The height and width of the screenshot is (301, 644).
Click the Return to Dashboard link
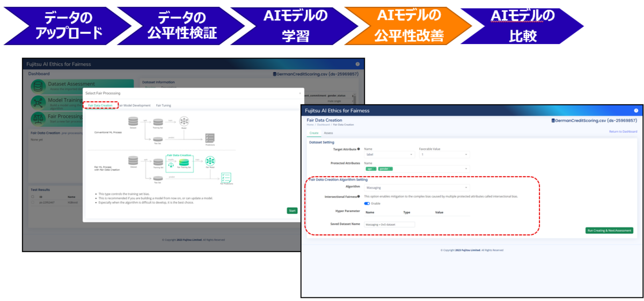pyautogui.click(x=623, y=132)
